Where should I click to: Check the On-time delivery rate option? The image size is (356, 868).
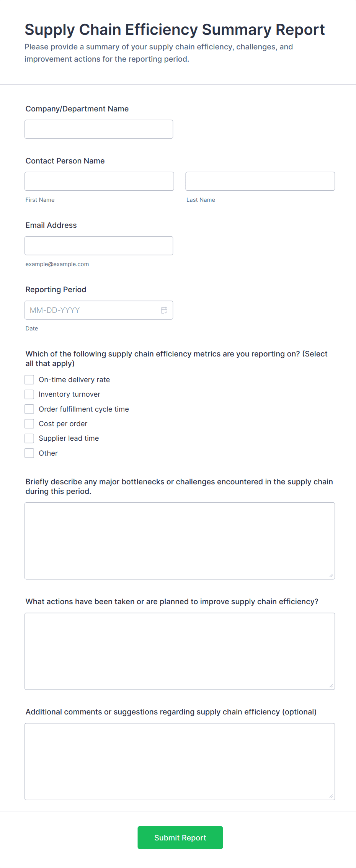[x=29, y=379]
